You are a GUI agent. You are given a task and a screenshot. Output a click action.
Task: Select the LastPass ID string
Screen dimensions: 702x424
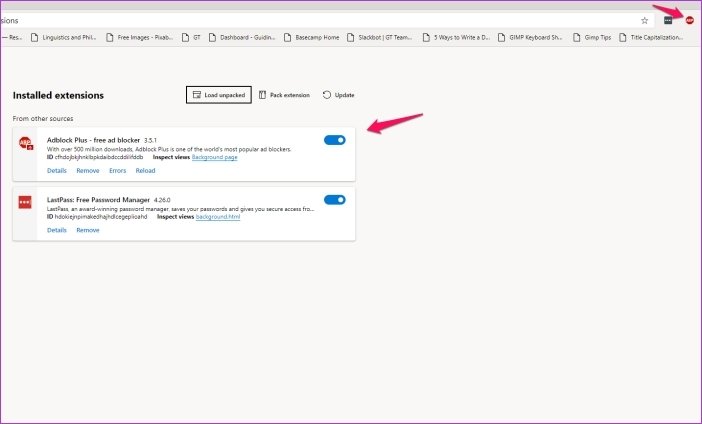tap(101, 217)
